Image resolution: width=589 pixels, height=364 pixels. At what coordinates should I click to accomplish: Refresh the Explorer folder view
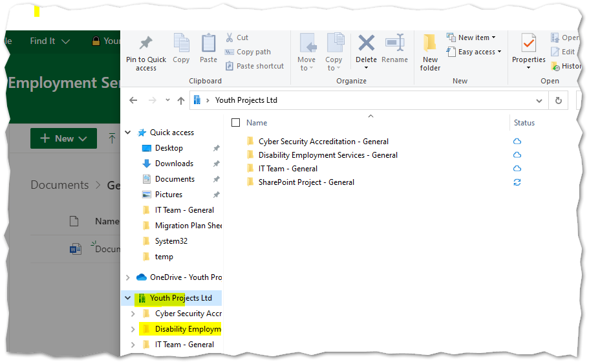[x=559, y=100]
